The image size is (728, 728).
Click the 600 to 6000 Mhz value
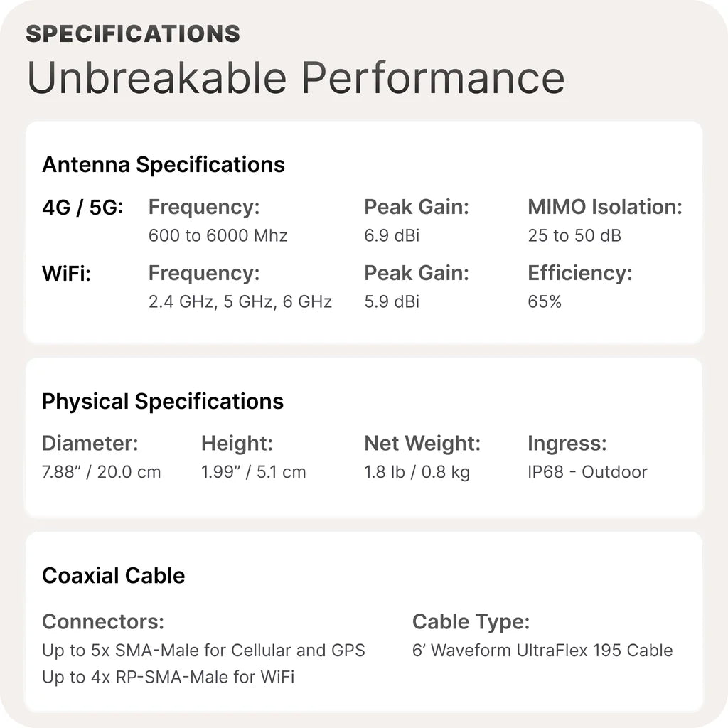coord(218,235)
